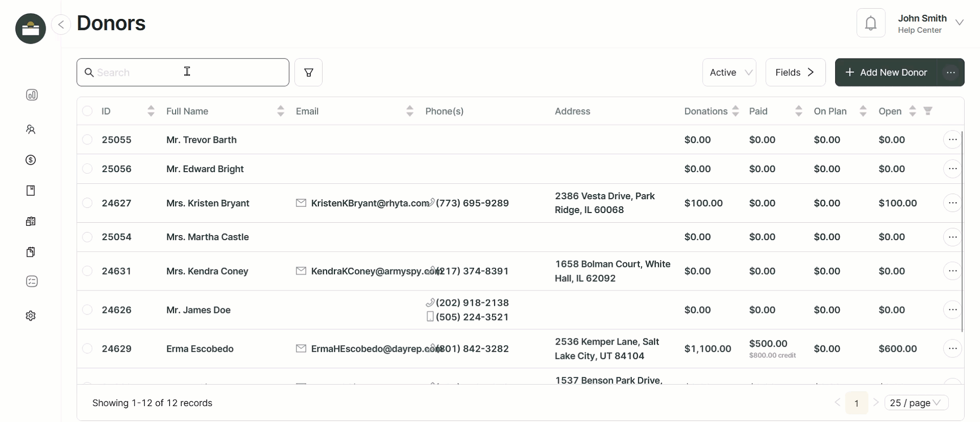
Task: Open the 25 / page size dropdown
Action: pyautogui.click(x=917, y=403)
